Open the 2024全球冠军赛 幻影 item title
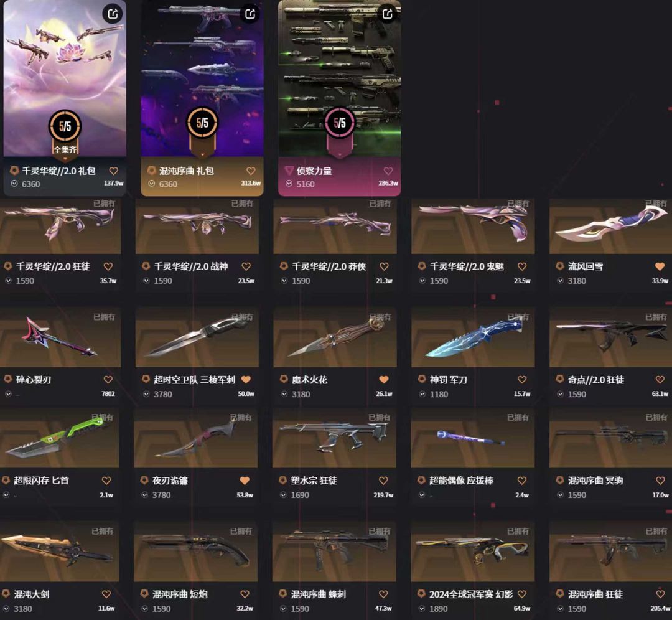The width and height of the screenshot is (672, 620). click(x=471, y=594)
